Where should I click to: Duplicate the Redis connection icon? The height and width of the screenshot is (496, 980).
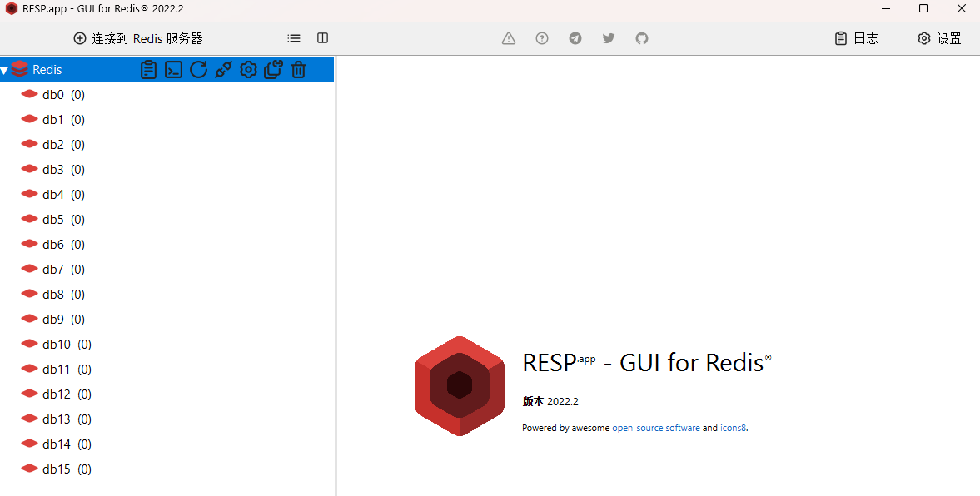[x=273, y=69]
